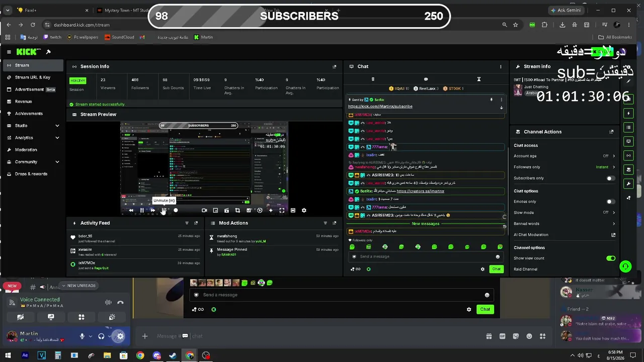Open Slow mode setting

tap(564, 213)
